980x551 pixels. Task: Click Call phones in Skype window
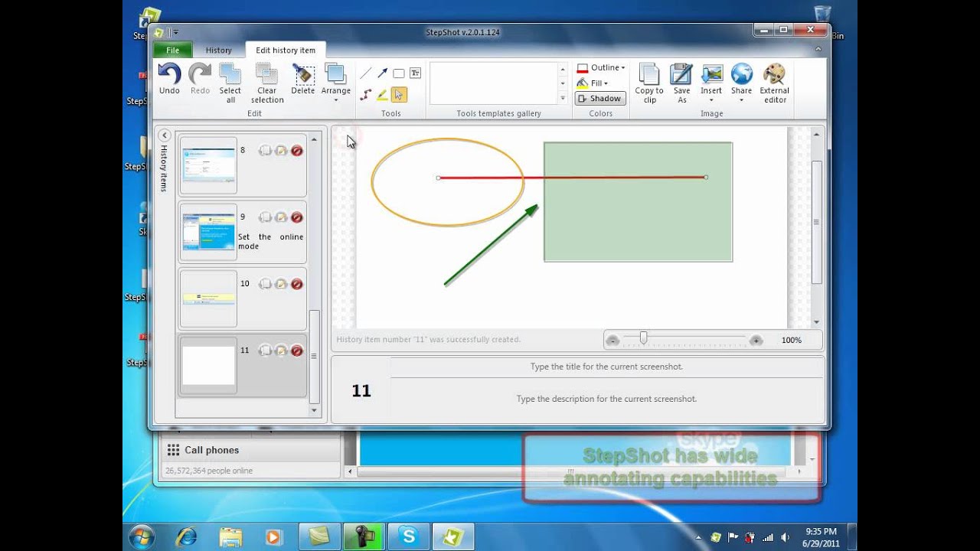[211, 450]
